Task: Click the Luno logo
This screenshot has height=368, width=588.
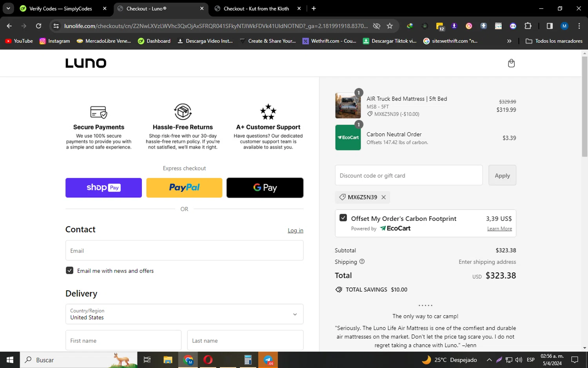Action: coord(86,63)
